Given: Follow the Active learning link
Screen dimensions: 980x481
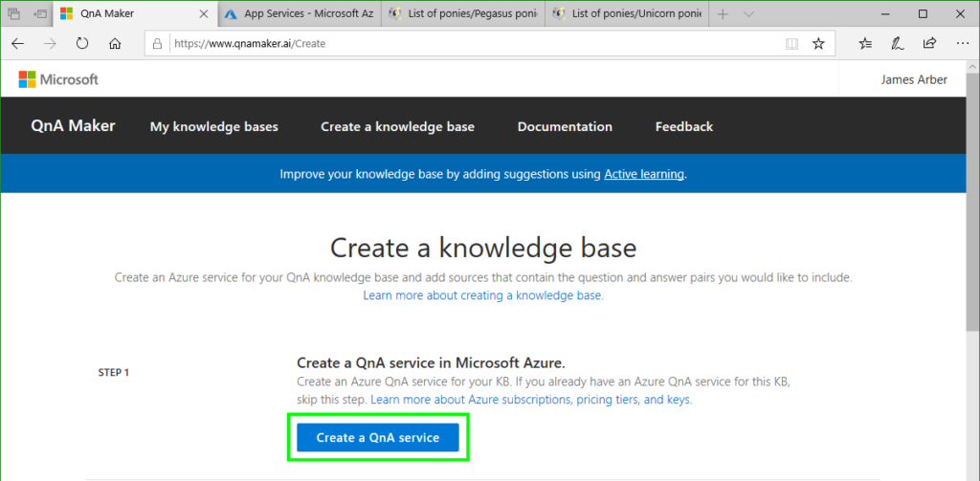Looking at the screenshot, I should [x=644, y=174].
